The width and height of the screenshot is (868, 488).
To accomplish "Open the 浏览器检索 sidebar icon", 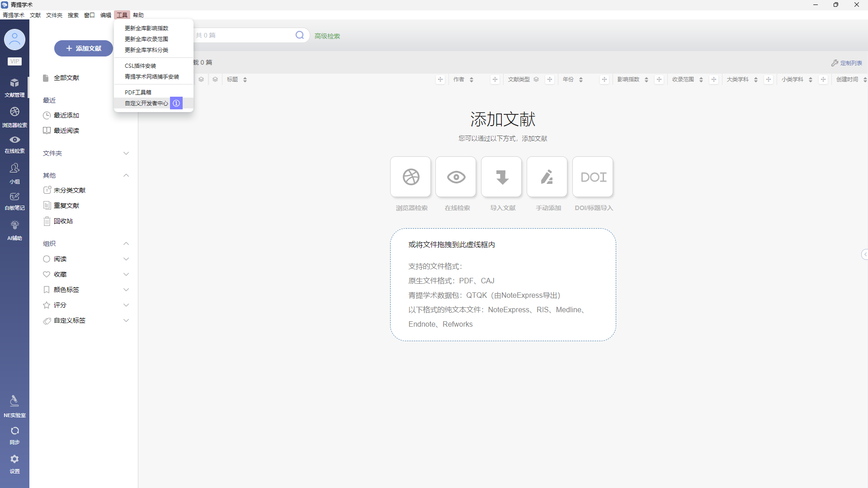I will click(14, 112).
